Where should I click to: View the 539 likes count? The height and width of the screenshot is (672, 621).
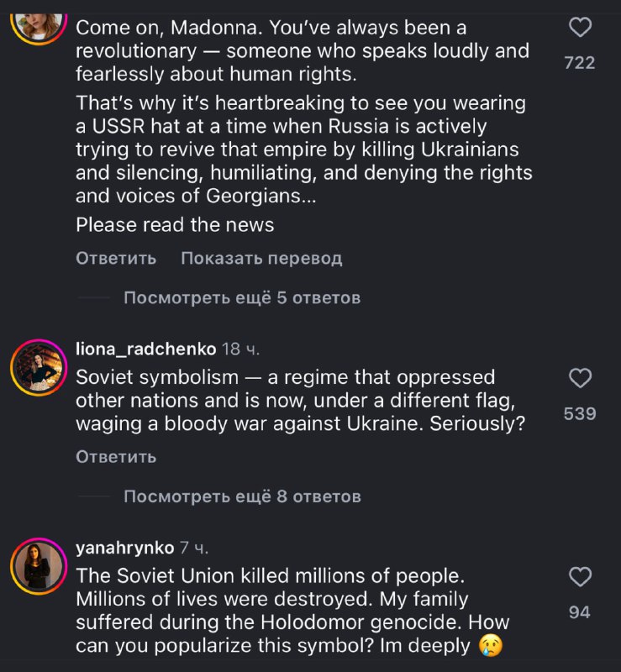click(x=580, y=413)
